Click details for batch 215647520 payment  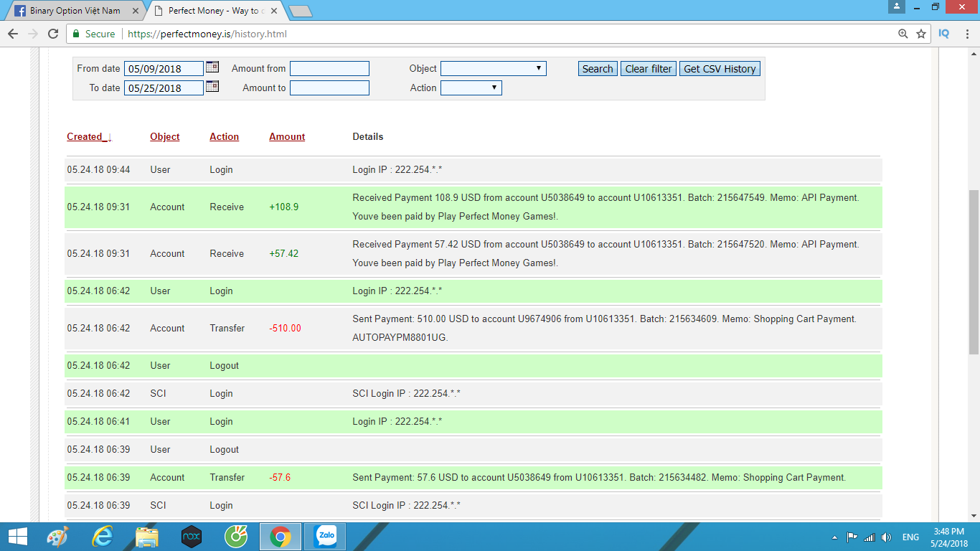click(x=606, y=253)
